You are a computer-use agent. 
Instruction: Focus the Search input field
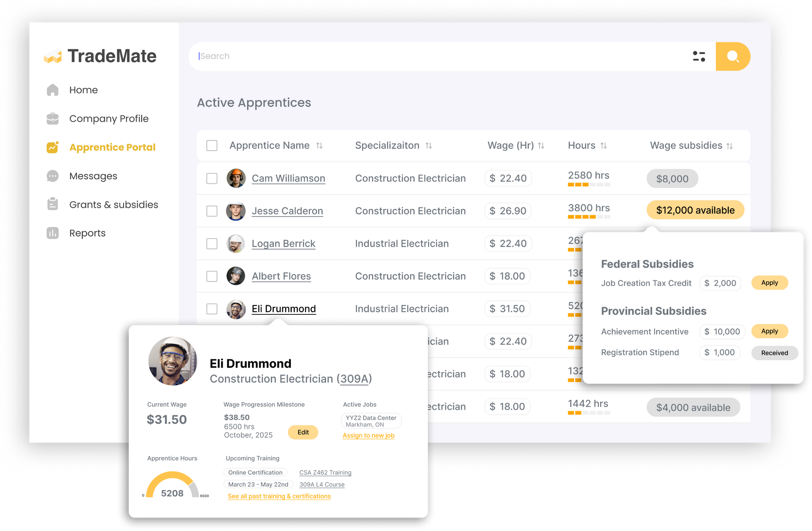(x=437, y=56)
